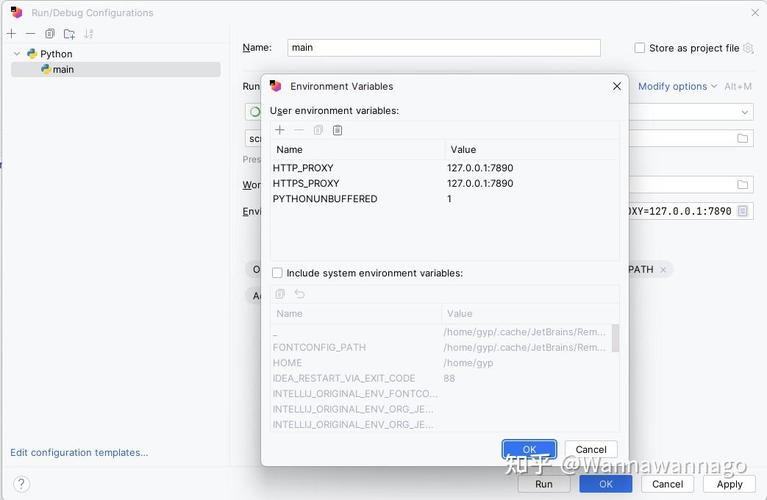This screenshot has height=500, width=767.
Task: Add new run configuration with plus icon
Action: (x=12, y=34)
